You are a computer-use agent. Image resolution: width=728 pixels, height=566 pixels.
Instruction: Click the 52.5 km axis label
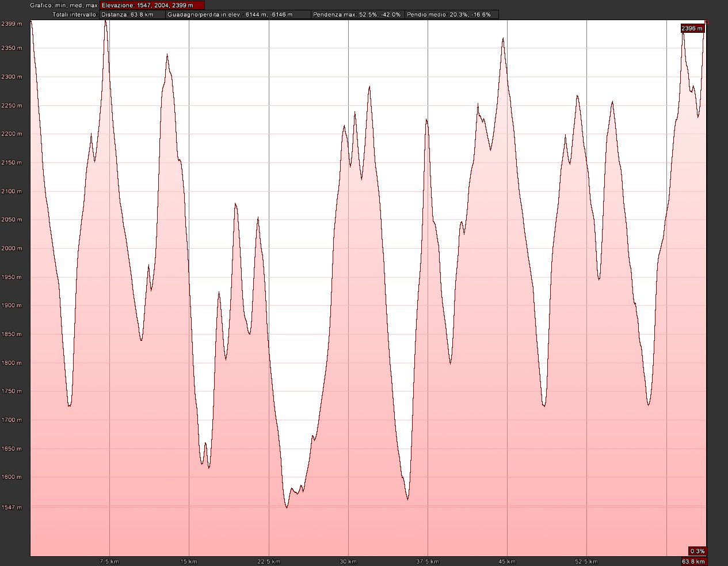[x=586, y=561]
